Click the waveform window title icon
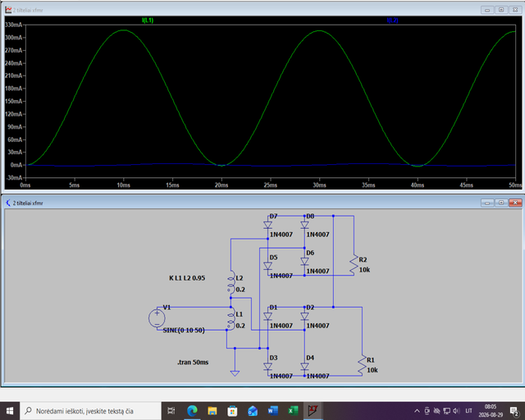Image resolution: width=525 pixels, height=420 pixels. click(8, 10)
